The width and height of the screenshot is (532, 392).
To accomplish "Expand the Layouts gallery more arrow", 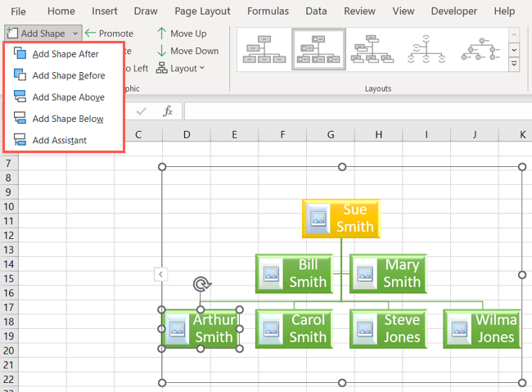I will click(514, 65).
